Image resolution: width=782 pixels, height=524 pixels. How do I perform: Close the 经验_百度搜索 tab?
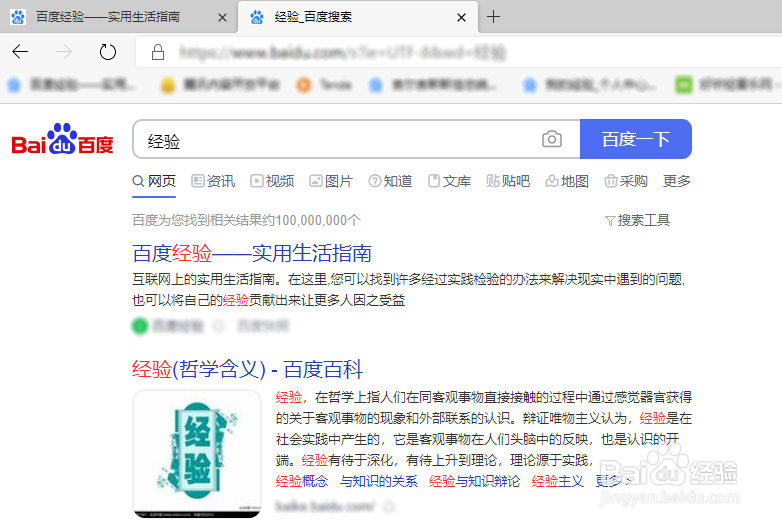(461, 17)
